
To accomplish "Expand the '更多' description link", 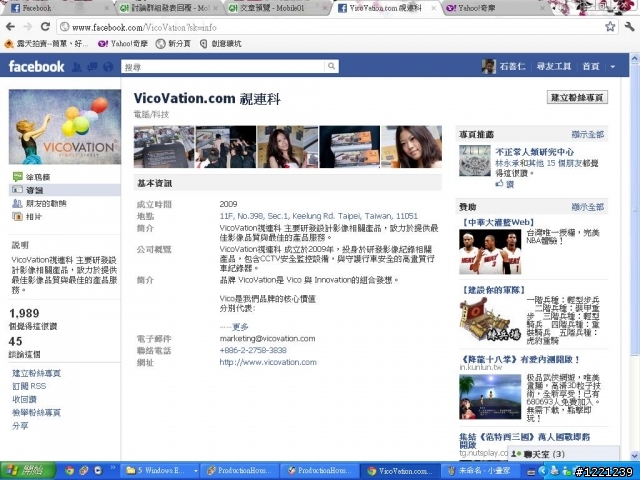I will pyautogui.click(x=240, y=327).
